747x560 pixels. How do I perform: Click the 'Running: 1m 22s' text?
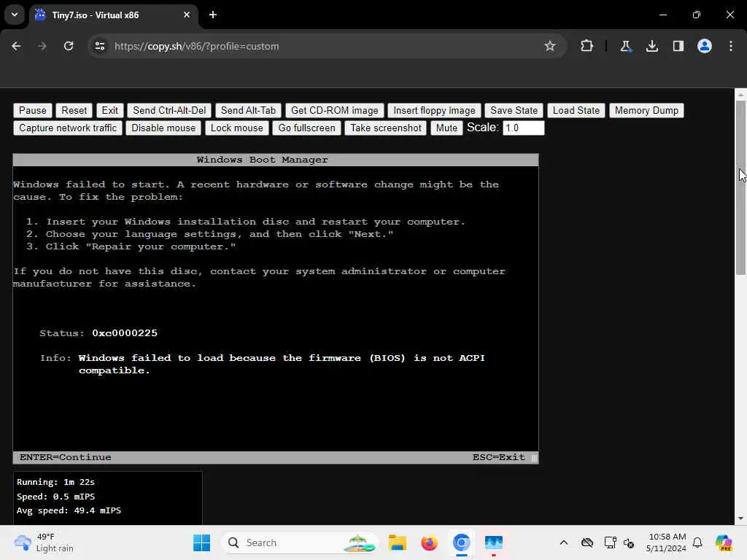pyautogui.click(x=55, y=482)
